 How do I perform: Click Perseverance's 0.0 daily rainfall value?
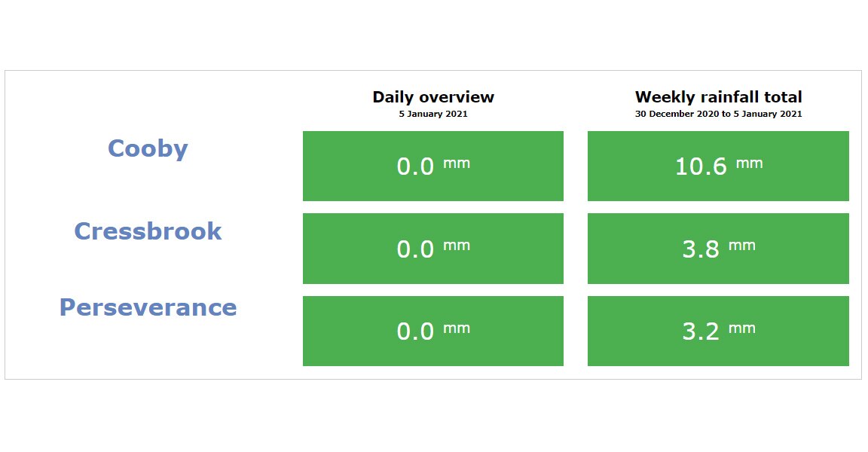[x=415, y=331]
